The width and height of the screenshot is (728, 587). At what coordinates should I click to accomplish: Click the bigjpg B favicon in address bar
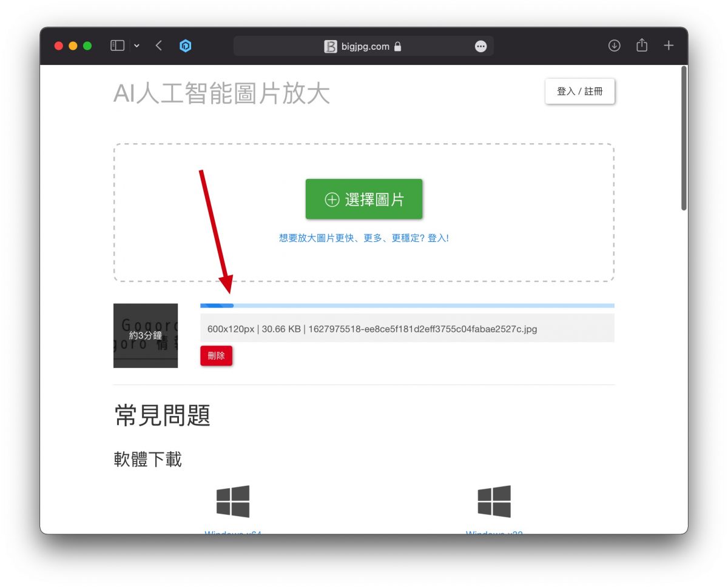pos(330,47)
